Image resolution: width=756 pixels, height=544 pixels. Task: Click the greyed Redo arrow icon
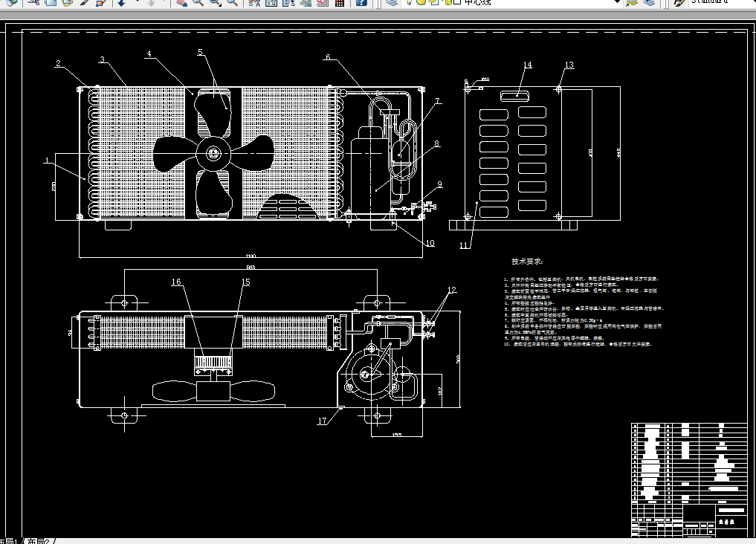coord(151,2)
